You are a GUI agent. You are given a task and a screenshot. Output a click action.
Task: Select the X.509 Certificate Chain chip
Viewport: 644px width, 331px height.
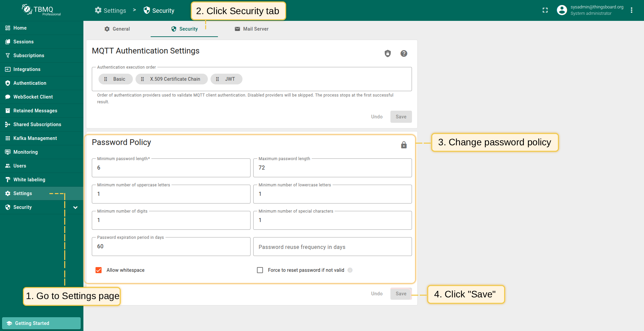pyautogui.click(x=175, y=79)
